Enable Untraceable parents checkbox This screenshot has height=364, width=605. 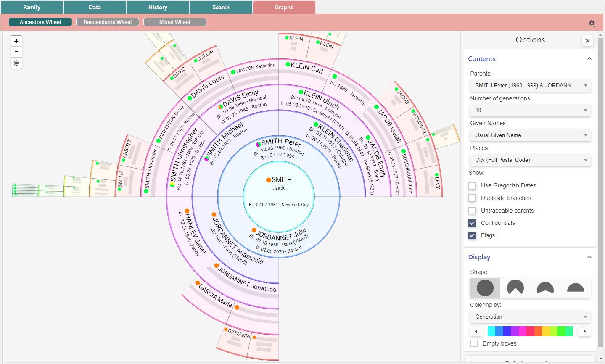pyautogui.click(x=472, y=211)
